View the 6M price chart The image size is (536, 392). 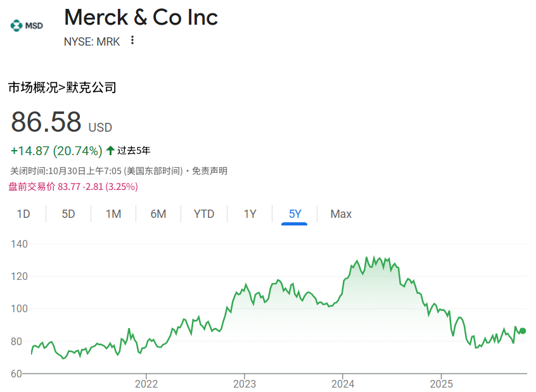(x=158, y=214)
